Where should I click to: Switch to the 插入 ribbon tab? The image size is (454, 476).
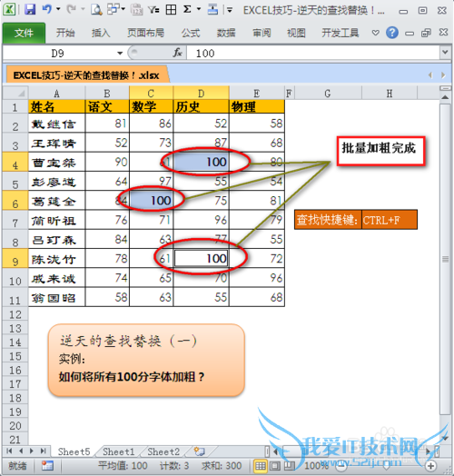coord(101,33)
